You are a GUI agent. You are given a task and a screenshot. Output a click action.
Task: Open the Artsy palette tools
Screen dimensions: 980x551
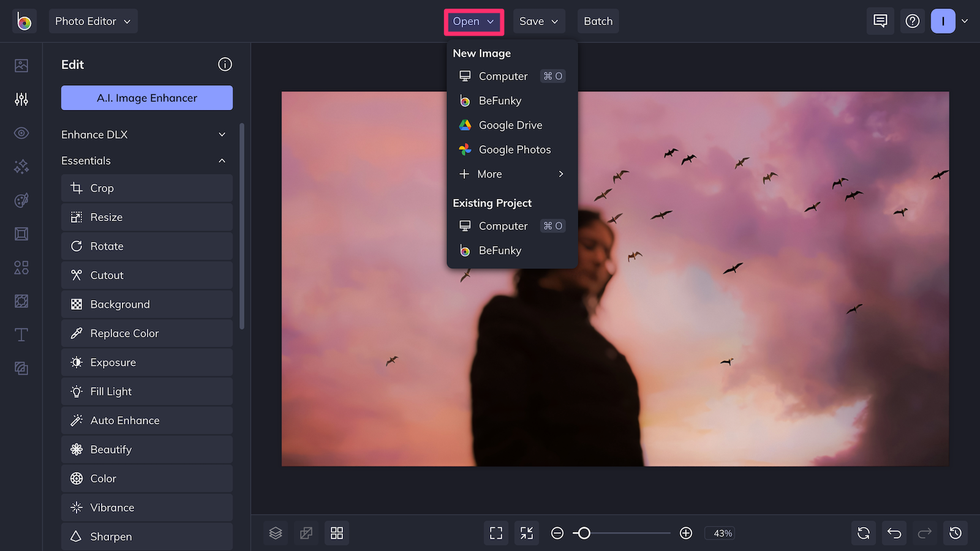tap(21, 200)
